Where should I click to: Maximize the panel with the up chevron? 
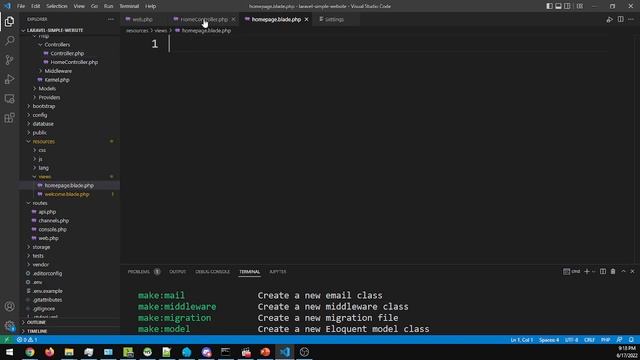[623, 271]
